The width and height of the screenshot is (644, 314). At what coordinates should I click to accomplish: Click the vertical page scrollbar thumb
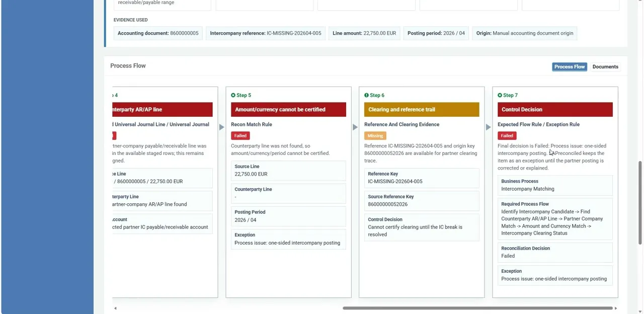pyautogui.click(x=640, y=202)
